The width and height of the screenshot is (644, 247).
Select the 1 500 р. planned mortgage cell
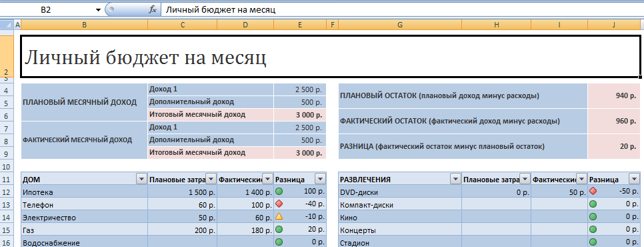tap(183, 192)
